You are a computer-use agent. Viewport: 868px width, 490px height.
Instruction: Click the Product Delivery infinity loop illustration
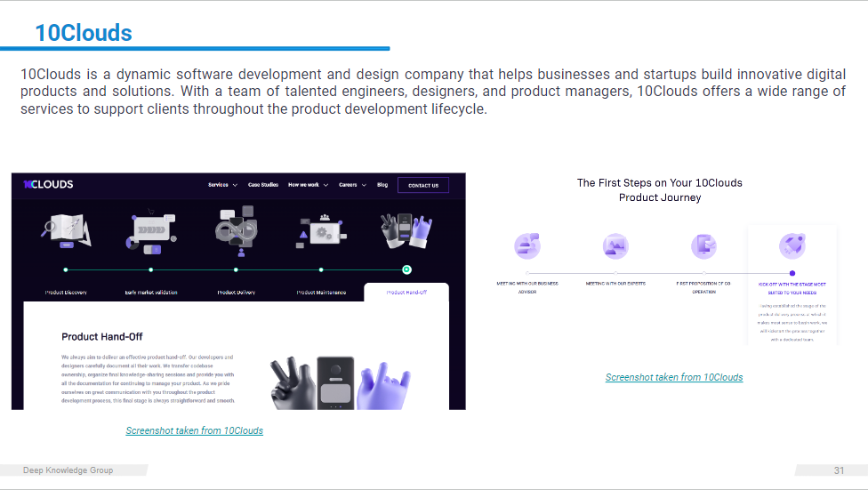(x=236, y=229)
